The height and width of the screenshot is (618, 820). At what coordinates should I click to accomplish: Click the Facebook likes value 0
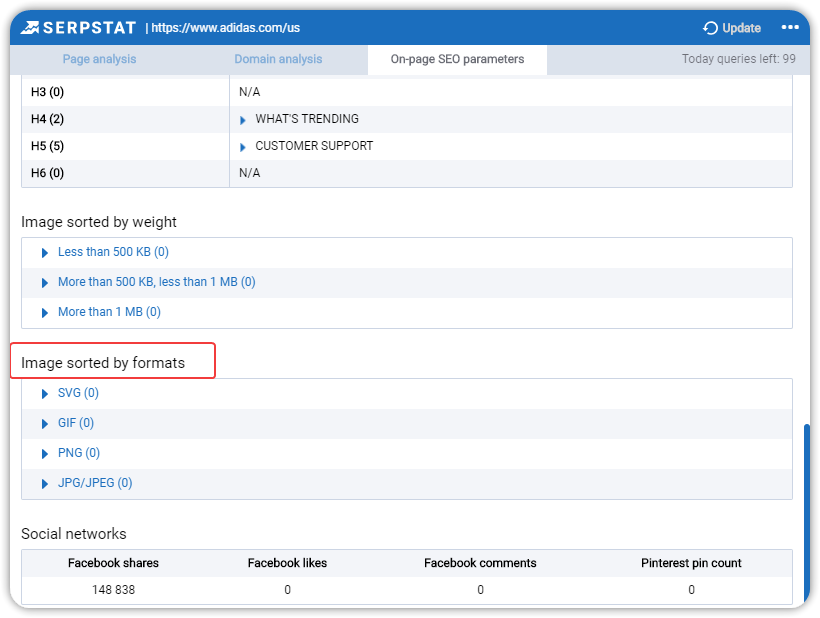click(x=288, y=590)
